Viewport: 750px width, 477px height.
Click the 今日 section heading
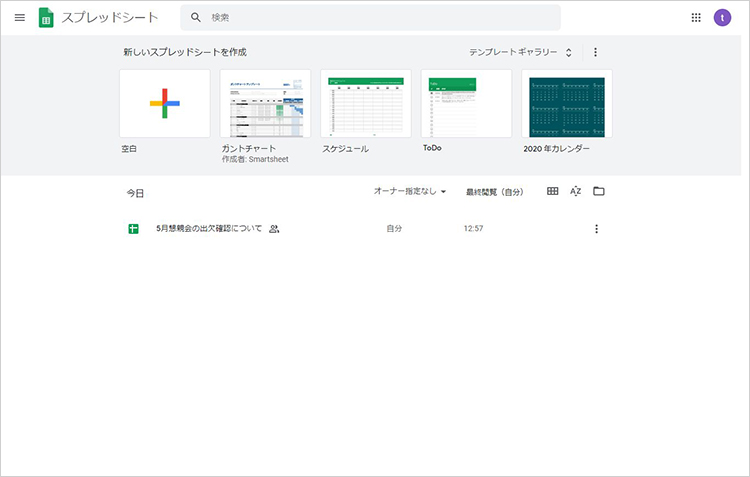point(135,193)
